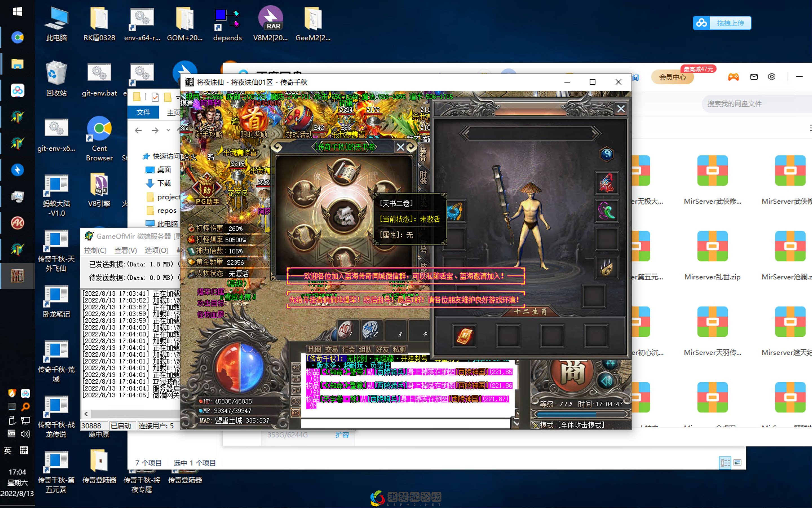This screenshot has height=508, width=812.
Task: Open the 私聊 private chat tab
Action: point(399,349)
